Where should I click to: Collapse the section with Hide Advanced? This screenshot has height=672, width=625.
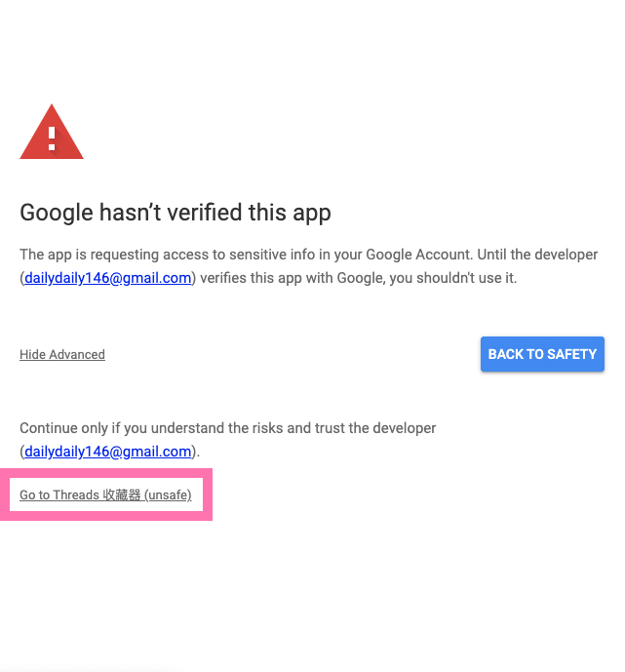point(62,355)
